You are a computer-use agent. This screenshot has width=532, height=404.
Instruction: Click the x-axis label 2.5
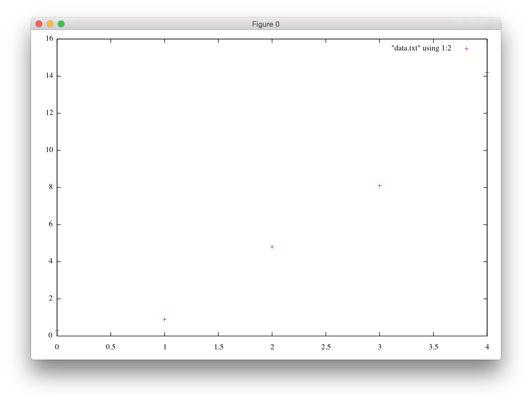(x=325, y=346)
